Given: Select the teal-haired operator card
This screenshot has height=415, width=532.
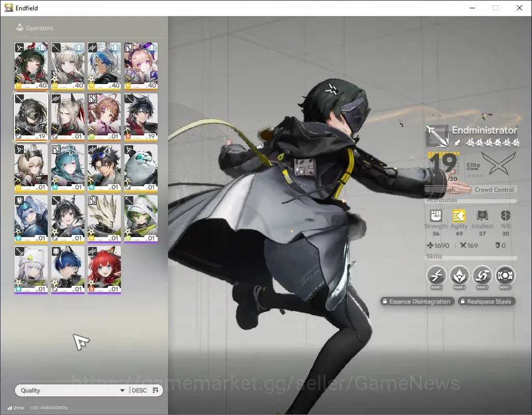Looking at the screenshot, I should pos(68,168).
